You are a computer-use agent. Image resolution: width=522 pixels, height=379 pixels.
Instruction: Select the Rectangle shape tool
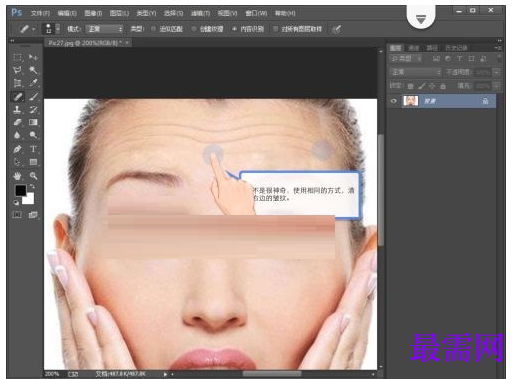pyautogui.click(x=33, y=162)
